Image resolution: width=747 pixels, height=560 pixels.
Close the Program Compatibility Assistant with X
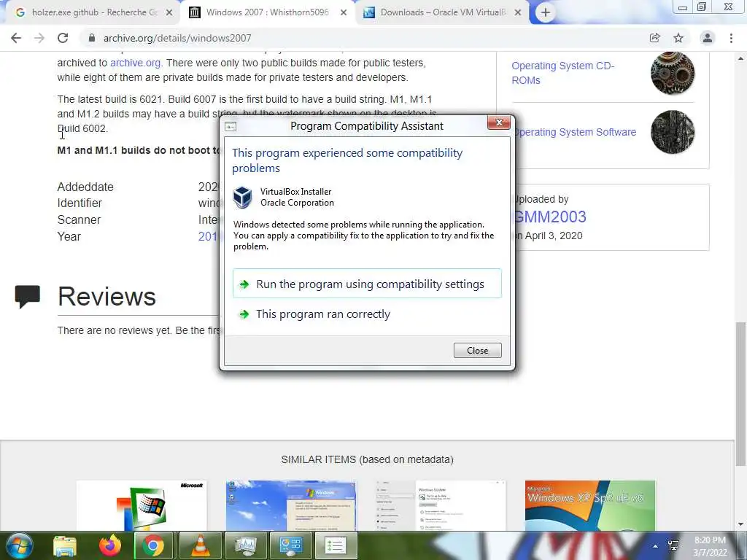point(499,122)
